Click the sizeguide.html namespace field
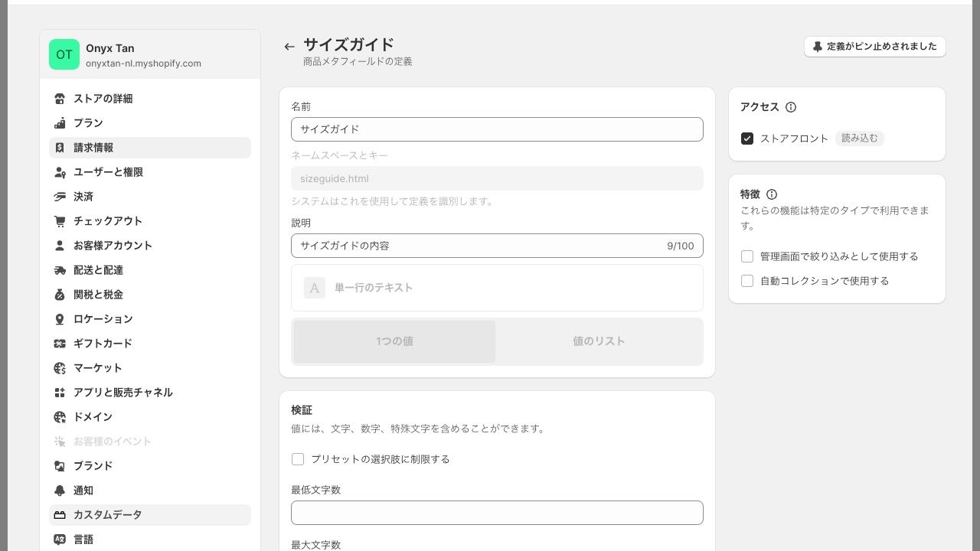The width and height of the screenshot is (980, 551). coord(497,178)
